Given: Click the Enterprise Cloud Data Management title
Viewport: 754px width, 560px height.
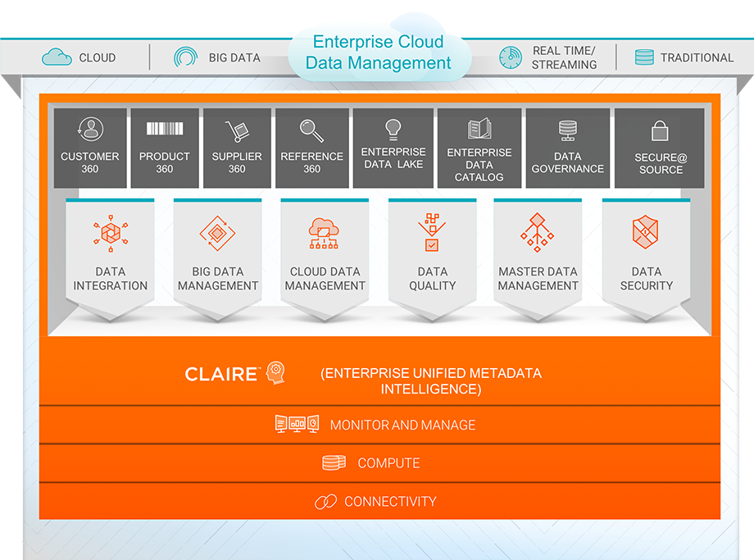Looking at the screenshot, I should tap(379, 52).
